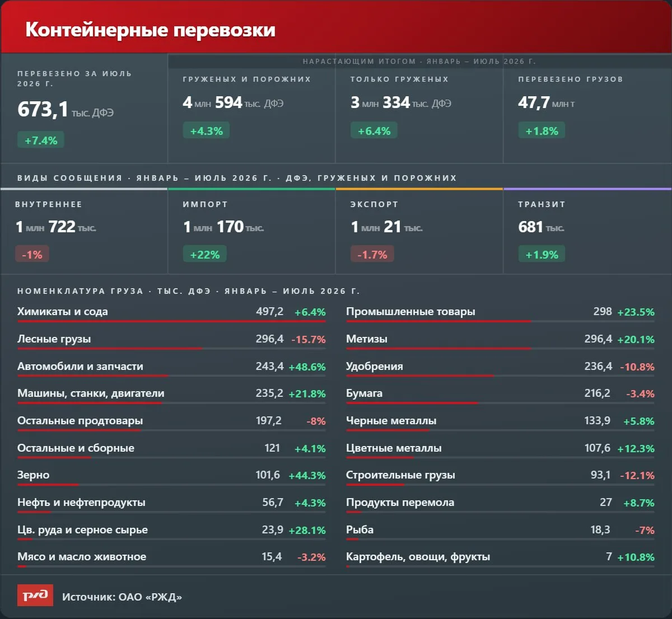Click the Источник: ОАО «РЖД» text

click(x=122, y=597)
